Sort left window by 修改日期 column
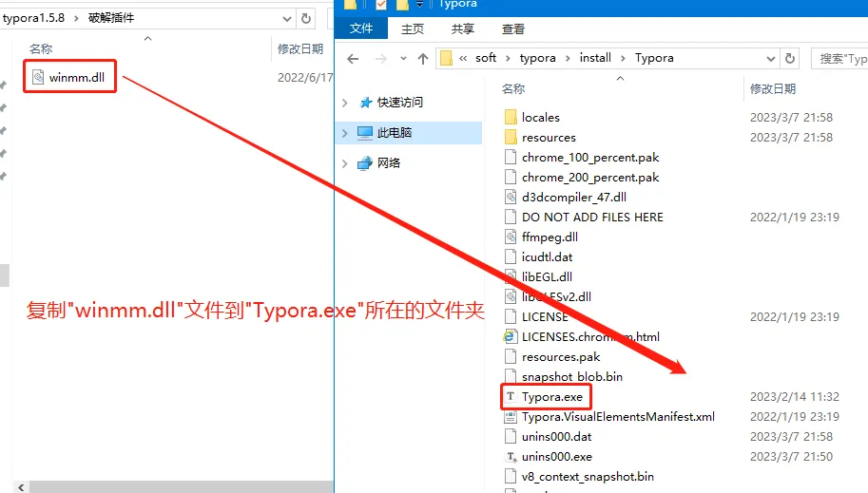868x493 pixels. tap(300, 48)
